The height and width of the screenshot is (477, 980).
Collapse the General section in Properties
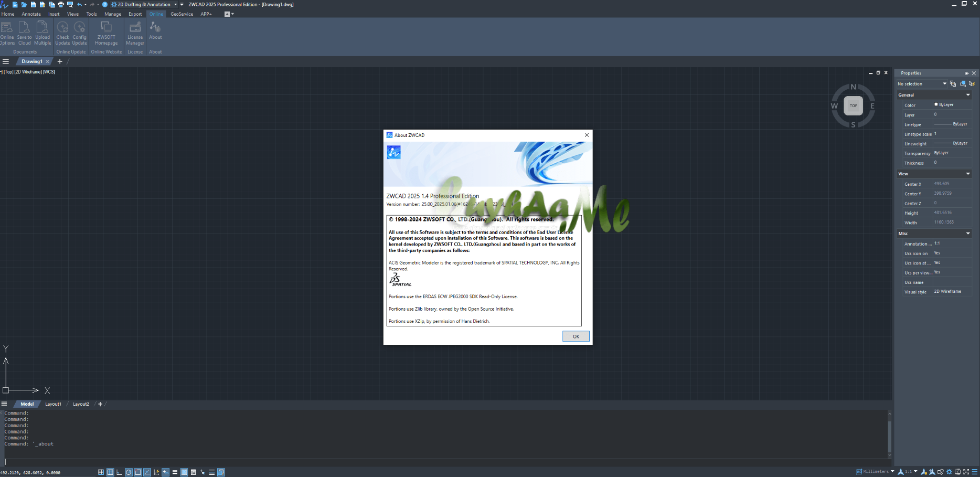pos(968,95)
